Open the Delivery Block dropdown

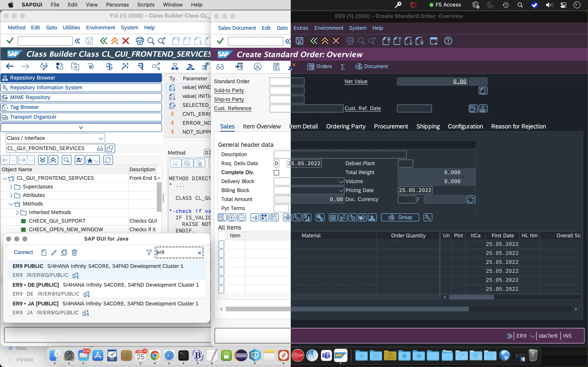click(340, 181)
